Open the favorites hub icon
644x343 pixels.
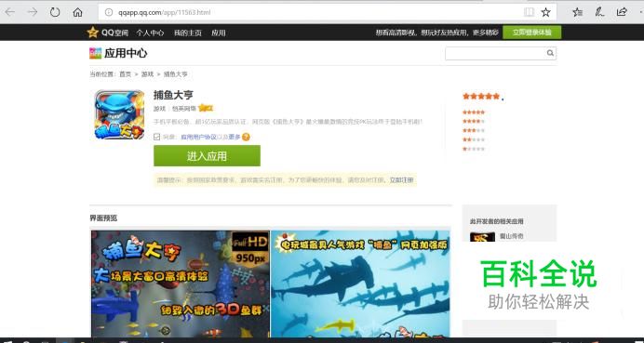coord(578,12)
